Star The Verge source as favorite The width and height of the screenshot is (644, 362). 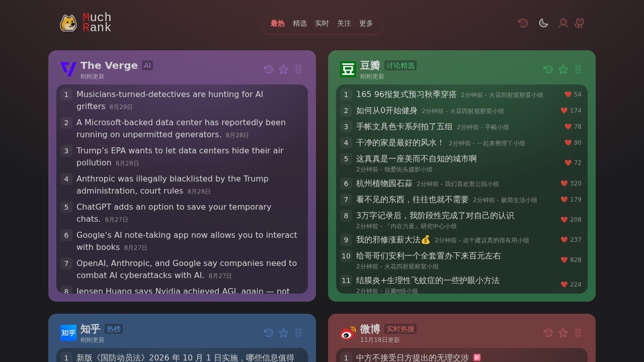(x=284, y=69)
